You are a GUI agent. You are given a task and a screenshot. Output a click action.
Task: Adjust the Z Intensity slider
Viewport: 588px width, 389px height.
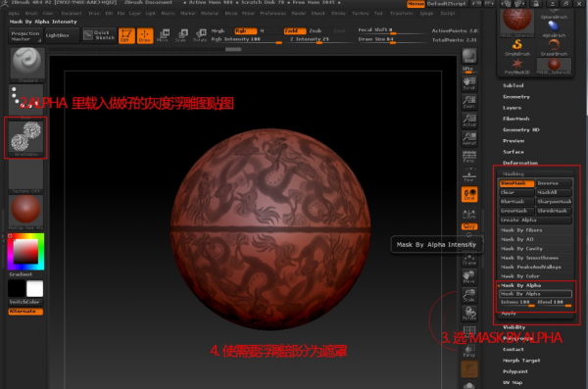coord(318,40)
